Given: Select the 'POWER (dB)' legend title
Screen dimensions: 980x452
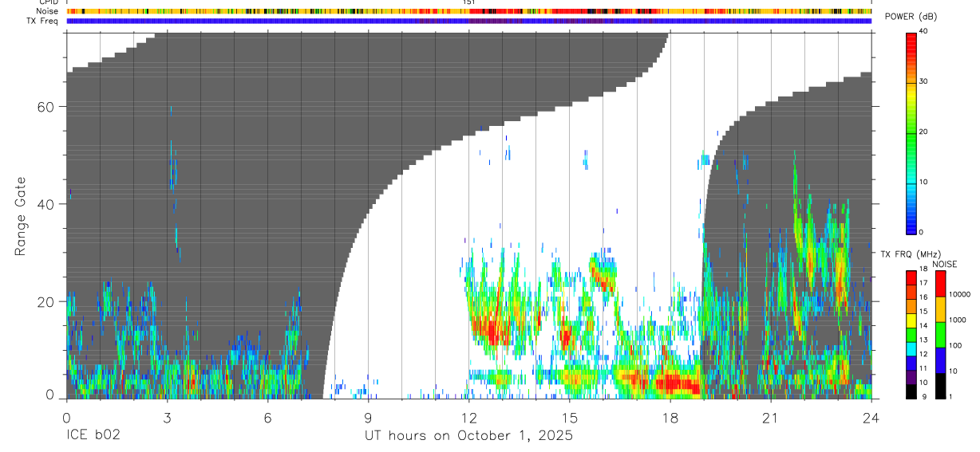Looking at the screenshot, I should (x=911, y=17).
